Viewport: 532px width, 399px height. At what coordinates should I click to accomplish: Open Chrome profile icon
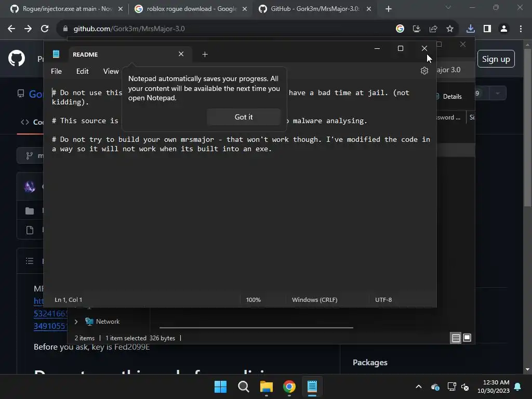click(504, 29)
